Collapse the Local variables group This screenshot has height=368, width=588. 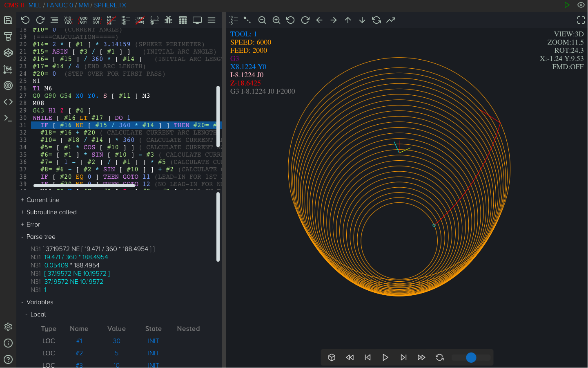point(35,314)
